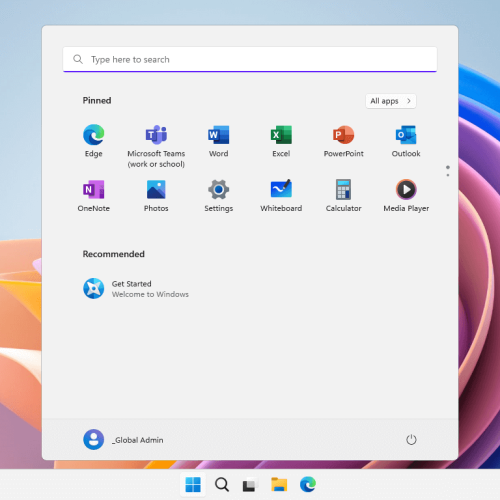The height and width of the screenshot is (500, 500).
Task: Click the "Recommended" section heading
Action: click(114, 254)
